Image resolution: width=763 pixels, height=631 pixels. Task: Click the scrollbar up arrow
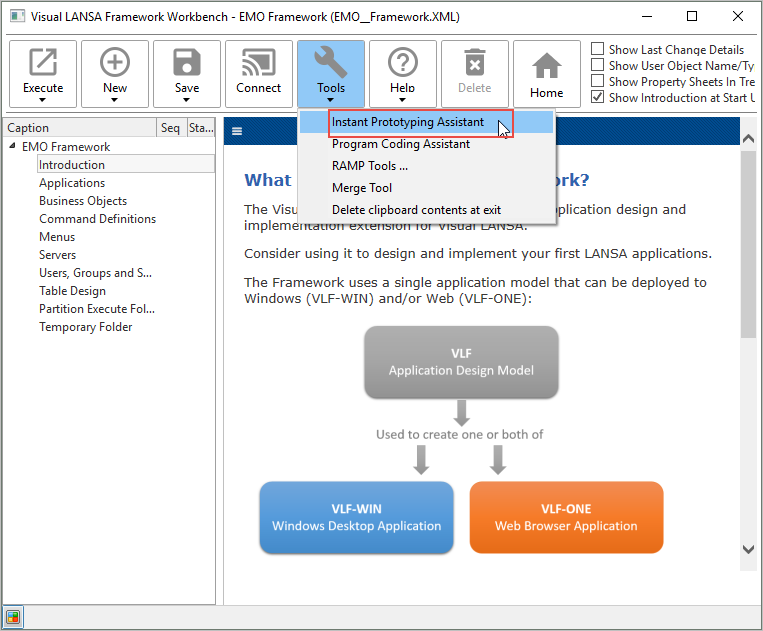coord(748,138)
